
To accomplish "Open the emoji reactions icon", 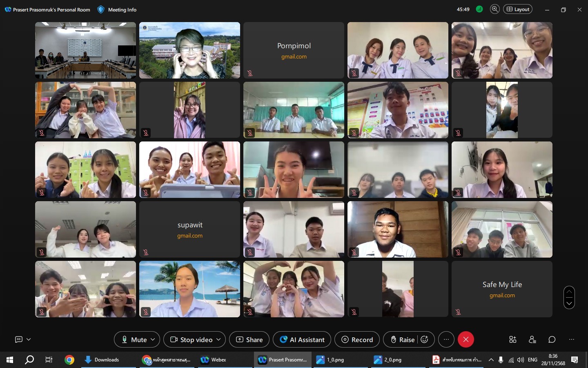I will [x=424, y=339].
